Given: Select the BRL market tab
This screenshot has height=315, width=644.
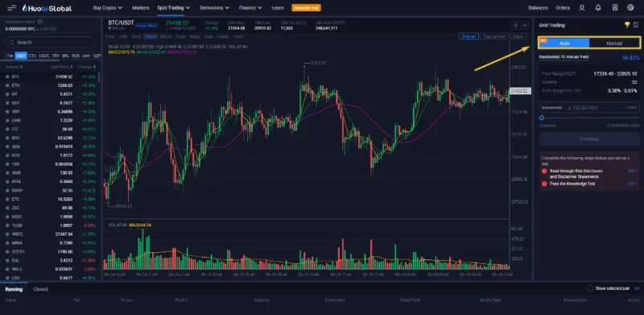Looking at the screenshot, I should (66, 56).
